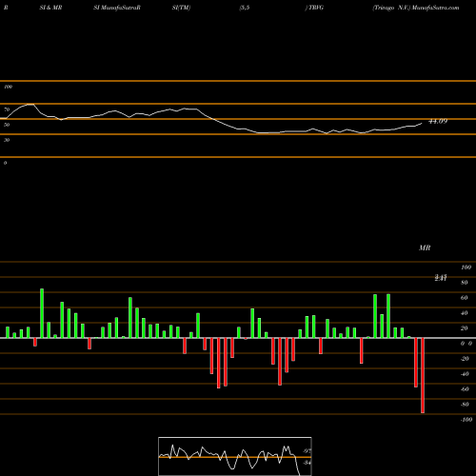
Task: Select the "SI & MR" header text
Action: coord(50,8)
